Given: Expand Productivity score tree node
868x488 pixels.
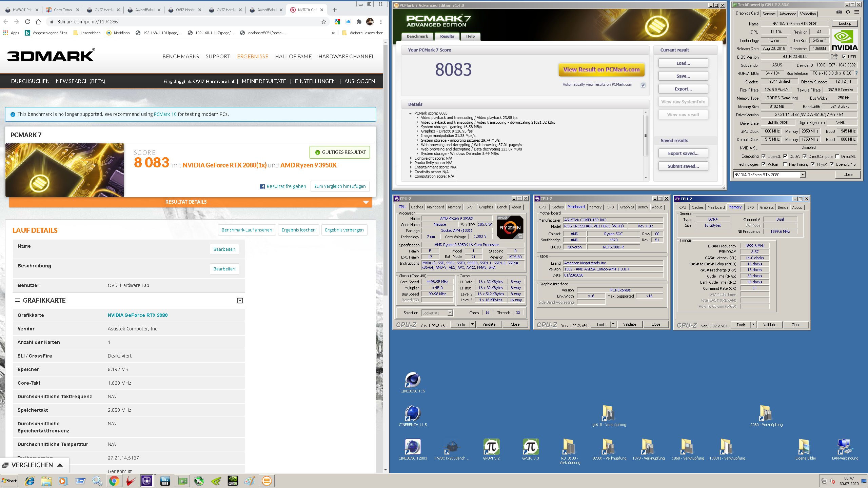Looking at the screenshot, I should coord(411,163).
